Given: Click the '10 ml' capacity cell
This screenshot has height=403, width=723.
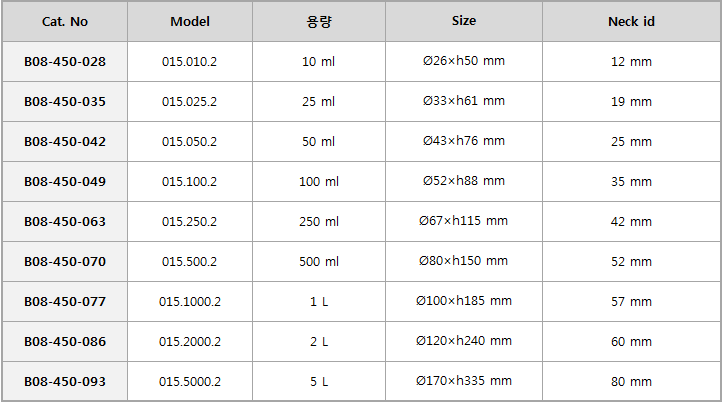Looking at the screenshot, I should [319, 61].
